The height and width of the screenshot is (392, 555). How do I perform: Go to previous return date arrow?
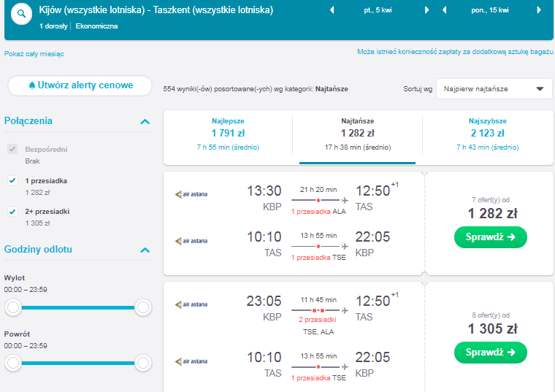point(445,10)
